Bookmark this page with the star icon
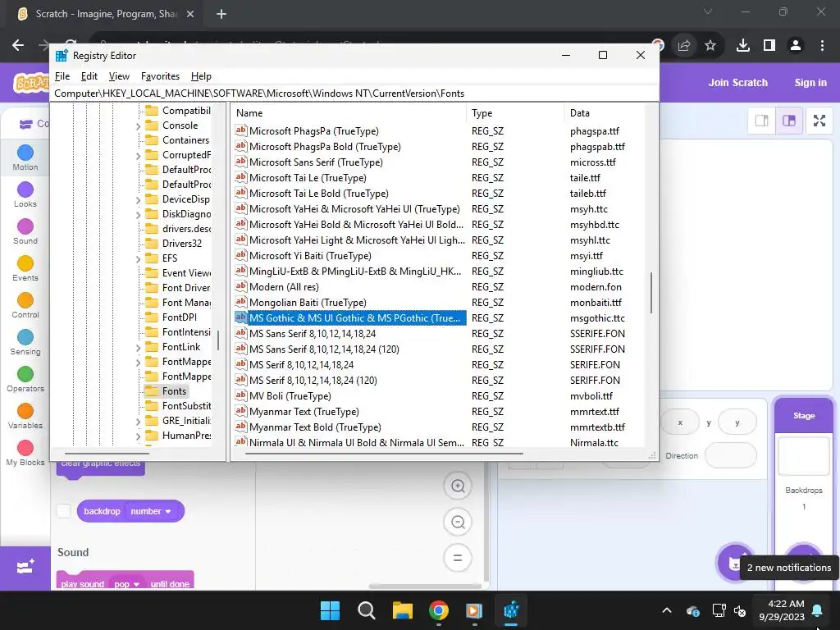This screenshot has width=840, height=630. [x=710, y=46]
